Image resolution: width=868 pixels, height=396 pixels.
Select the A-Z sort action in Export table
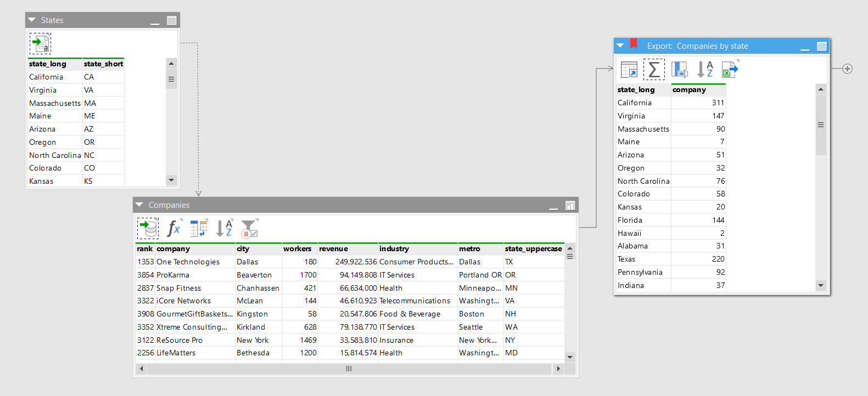click(x=705, y=70)
